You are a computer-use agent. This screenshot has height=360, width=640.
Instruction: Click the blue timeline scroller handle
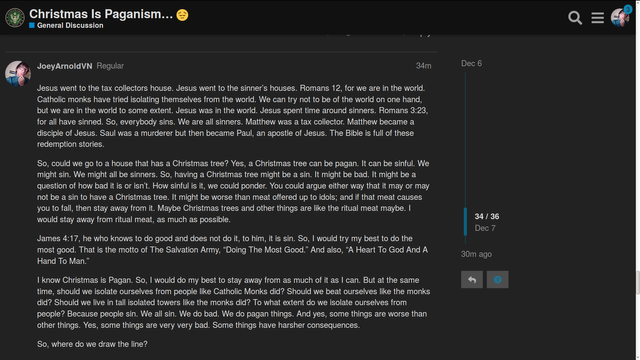(465, 221)
